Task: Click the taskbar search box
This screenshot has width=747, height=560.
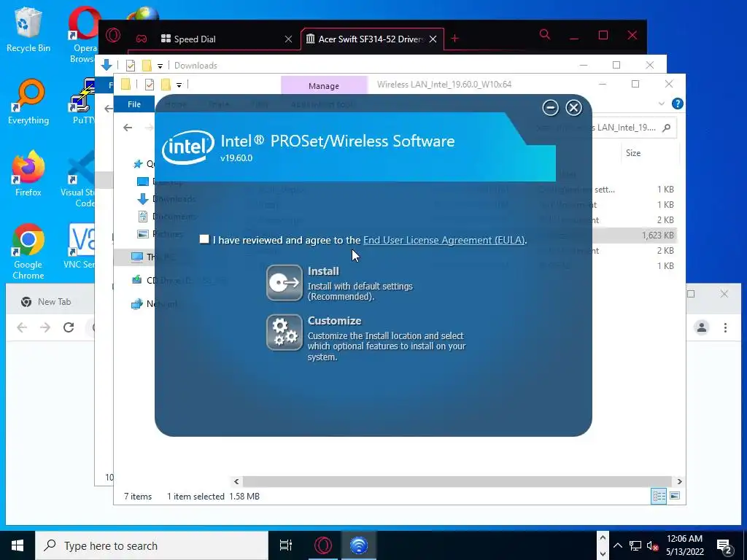Action: click(x=152, y=545)
